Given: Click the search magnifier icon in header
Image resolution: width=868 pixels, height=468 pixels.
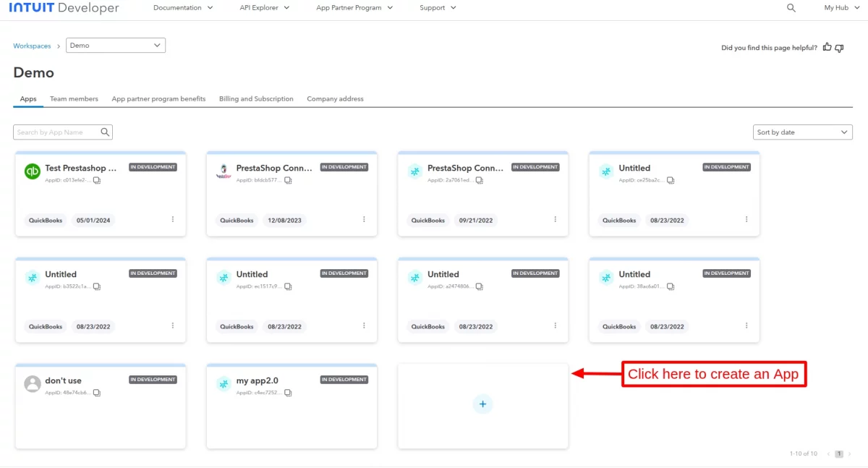Looking at the screenshot, I should (791, 8).
